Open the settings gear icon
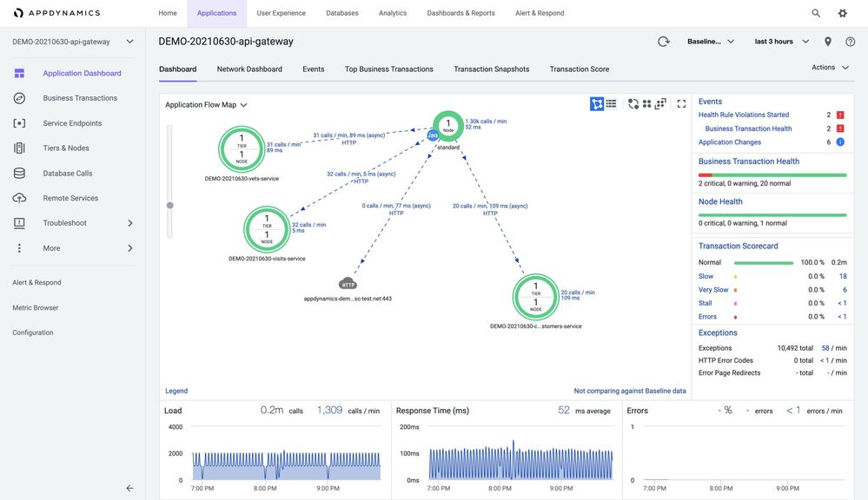 point(843,13)
